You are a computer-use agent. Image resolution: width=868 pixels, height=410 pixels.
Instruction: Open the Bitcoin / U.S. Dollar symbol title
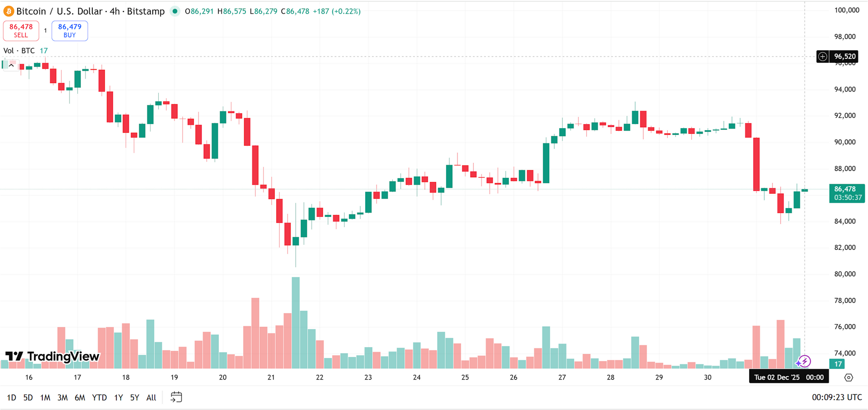coord(90,11)
